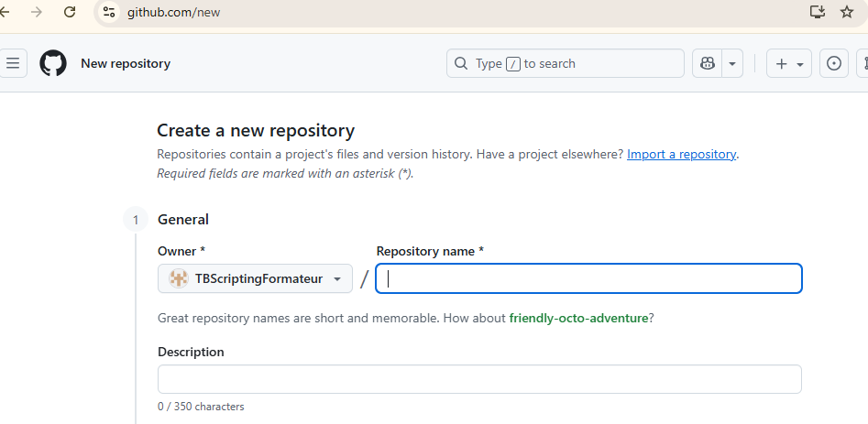Screen dimensions: 868x424
Task: Bookmark this page with the star icon
Action: pyautogui.click(x=846, y=12)
